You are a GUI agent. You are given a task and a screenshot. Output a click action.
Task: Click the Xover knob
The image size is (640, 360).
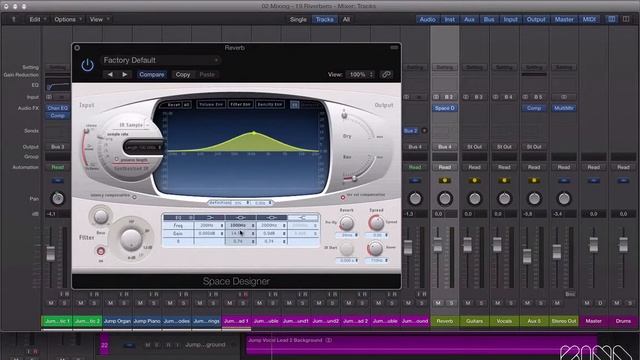375,248
